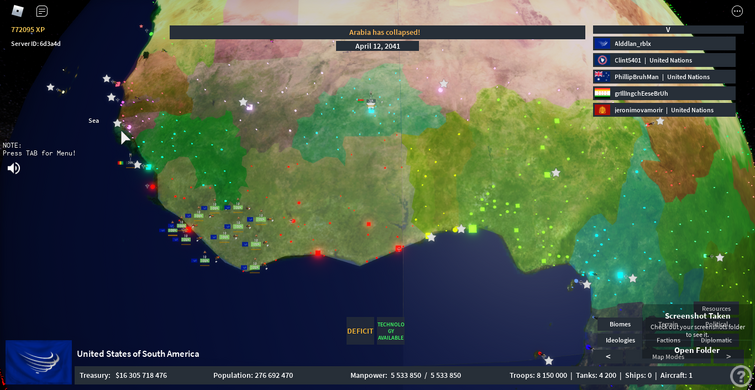755x390 pixels.
Task: Click grillingchEeseBrUh's flag icon
Action: pyautogui.click(x=602, y=93)
